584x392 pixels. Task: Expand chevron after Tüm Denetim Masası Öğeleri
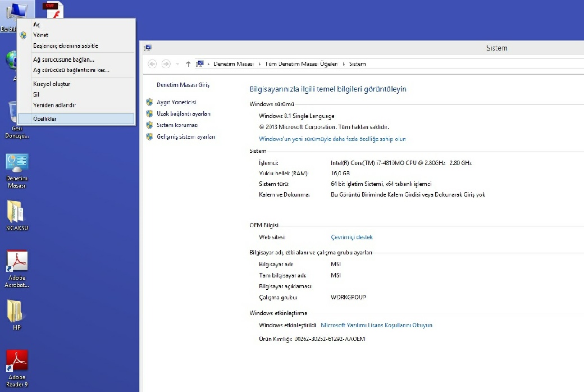(x=344, y=64)
